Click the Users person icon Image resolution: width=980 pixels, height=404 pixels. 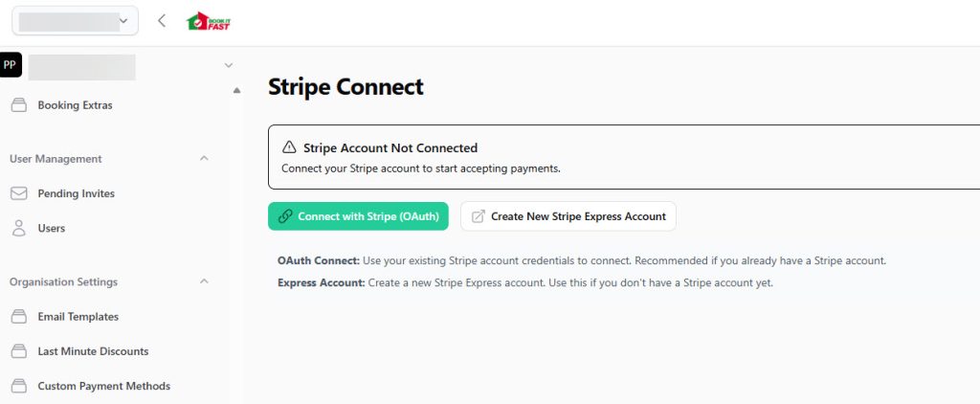[18, 229]
